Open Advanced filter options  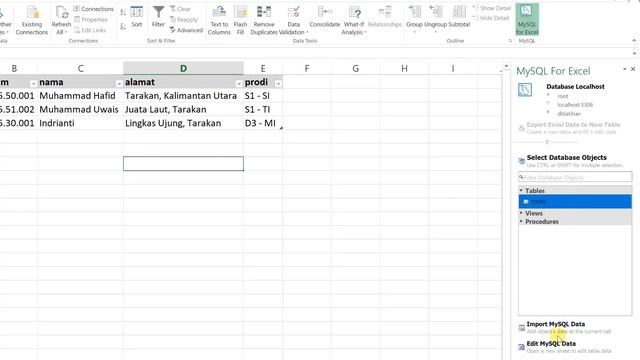186,30
